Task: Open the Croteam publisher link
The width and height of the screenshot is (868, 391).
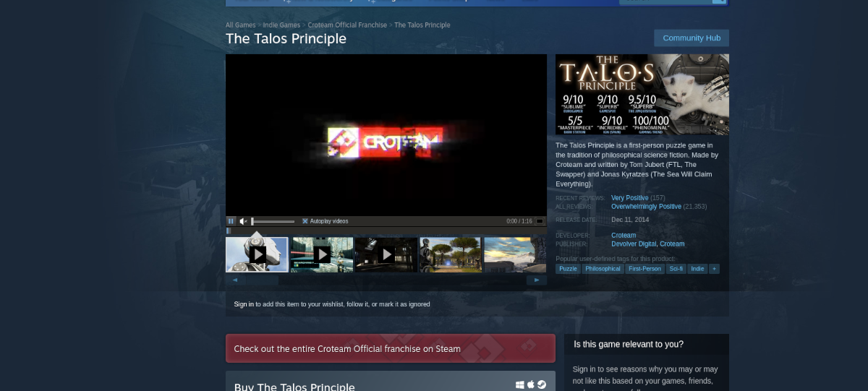Action: tap(672, 244)
